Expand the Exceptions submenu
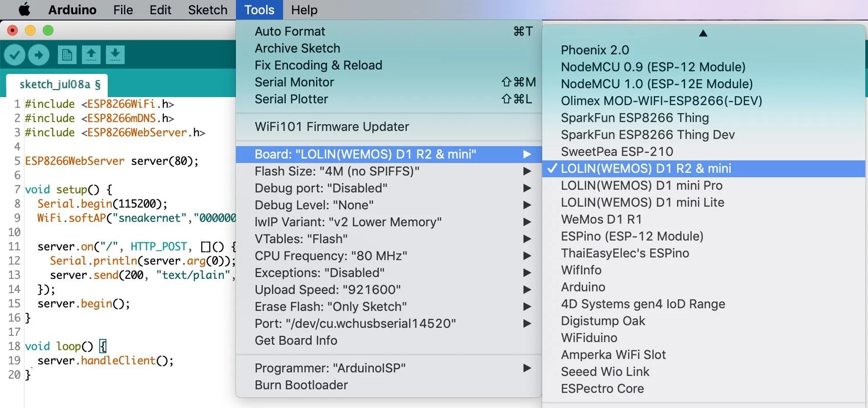The height and width of the screenshot is (408, 868). [389, 273]
